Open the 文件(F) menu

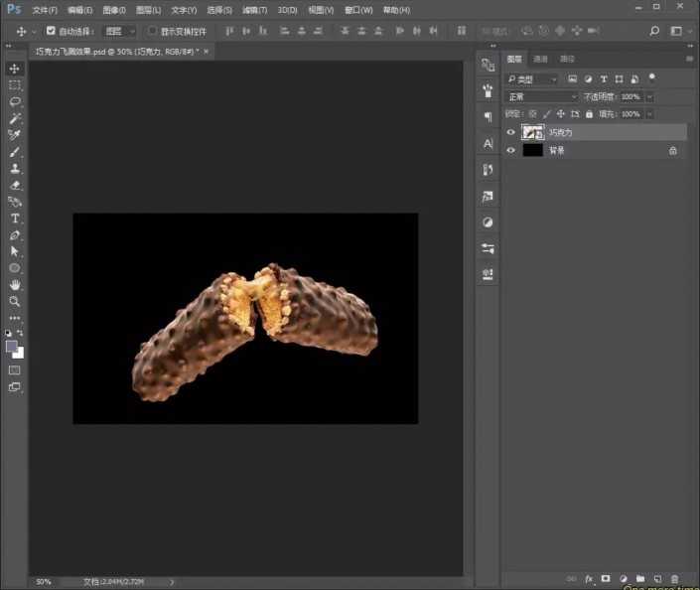[45, 10]
